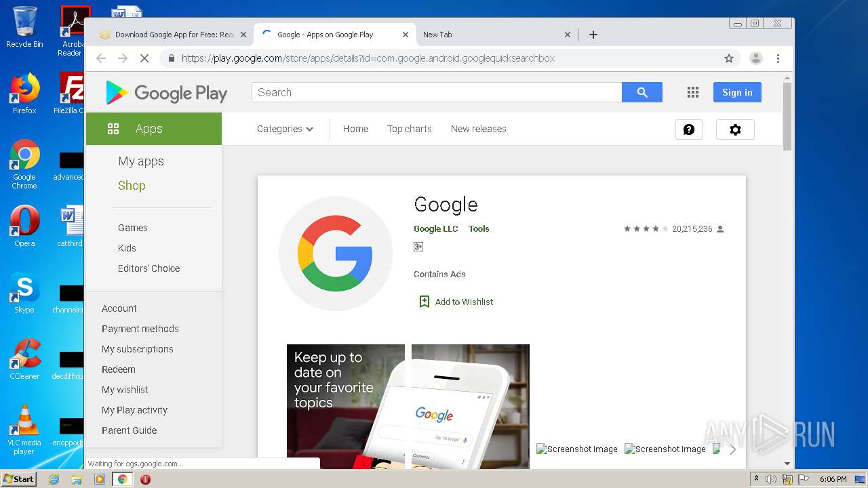Open VLC media player shortcut
868x488 pixels.
pyautogui.click(x=24, y=429)
